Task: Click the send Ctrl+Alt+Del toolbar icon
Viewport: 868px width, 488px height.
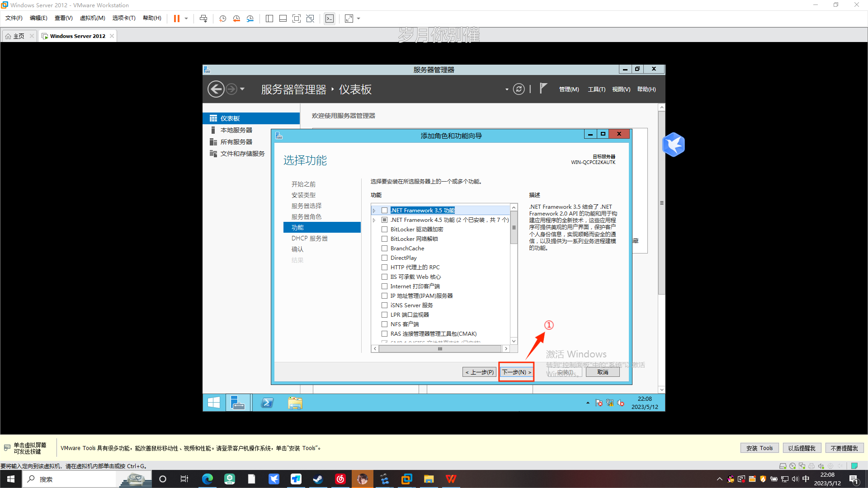Action: pos(203,19)
